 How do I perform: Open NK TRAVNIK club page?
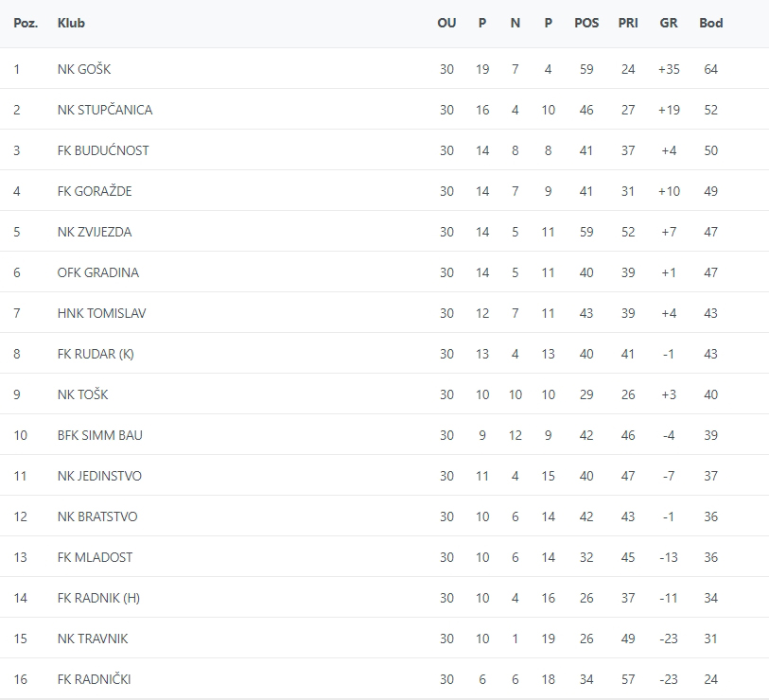[93, 639]
